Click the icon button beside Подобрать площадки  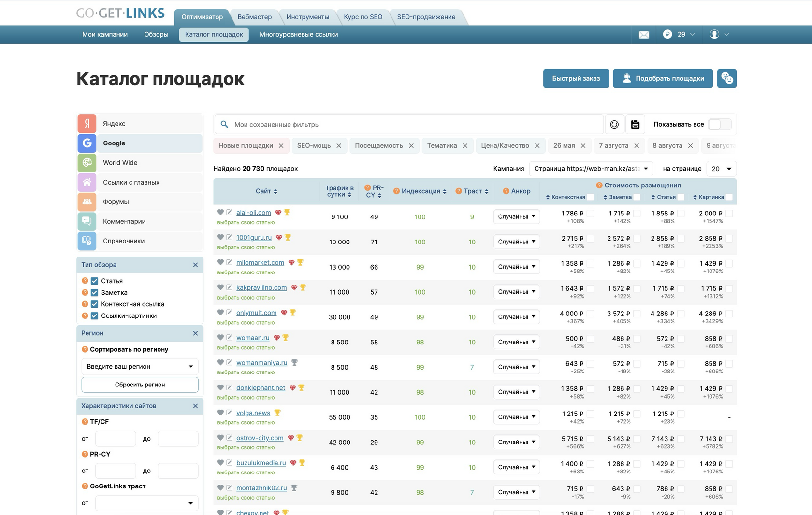727,78
